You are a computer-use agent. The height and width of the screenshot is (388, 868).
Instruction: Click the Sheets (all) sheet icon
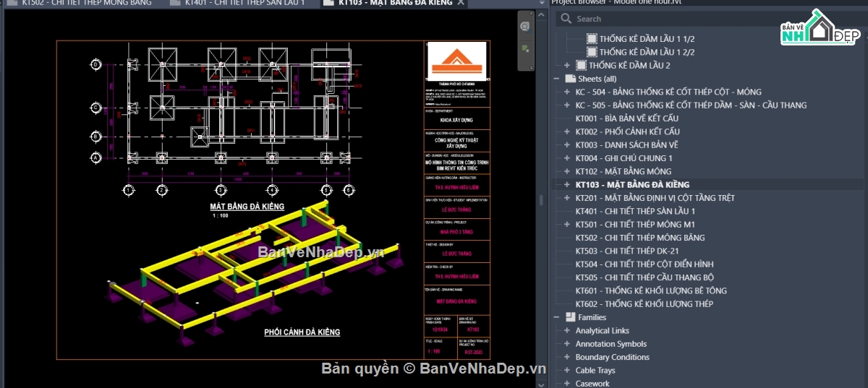[x=570, y=79]
